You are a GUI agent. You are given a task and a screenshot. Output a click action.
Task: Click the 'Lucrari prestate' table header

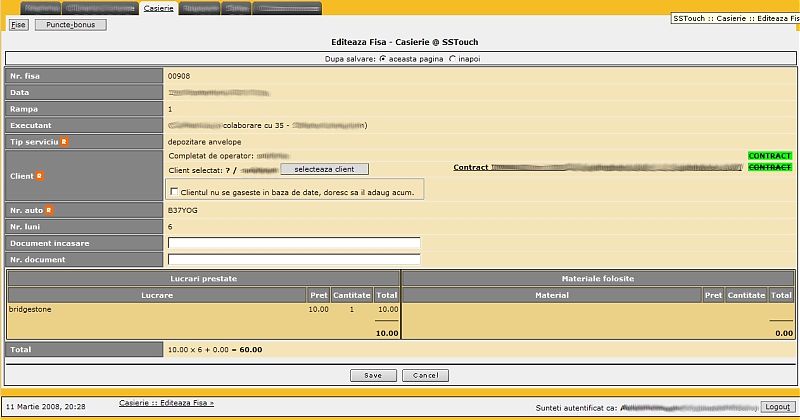(204, 279)
